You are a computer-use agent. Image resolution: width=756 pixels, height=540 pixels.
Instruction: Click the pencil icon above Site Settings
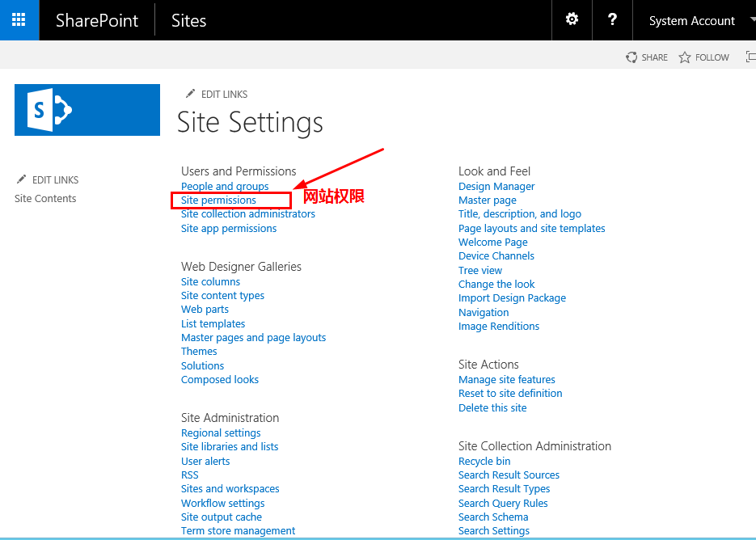pos(191,94)
